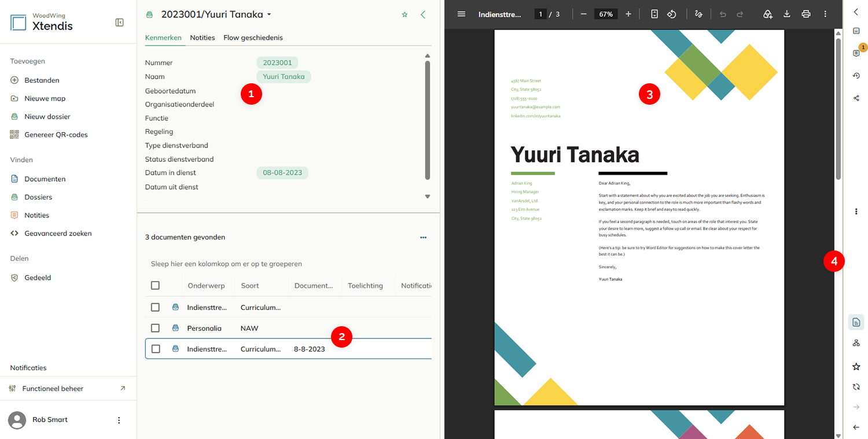Click the PDF viewer vertical scrollbar
Screen dimensions: 868x439
point(838,108)
